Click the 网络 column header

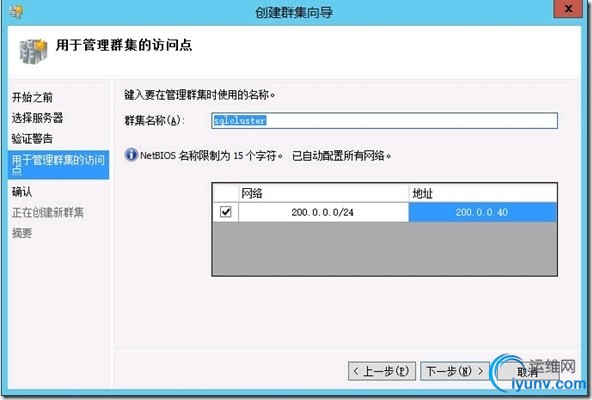[x=323, y=193]
